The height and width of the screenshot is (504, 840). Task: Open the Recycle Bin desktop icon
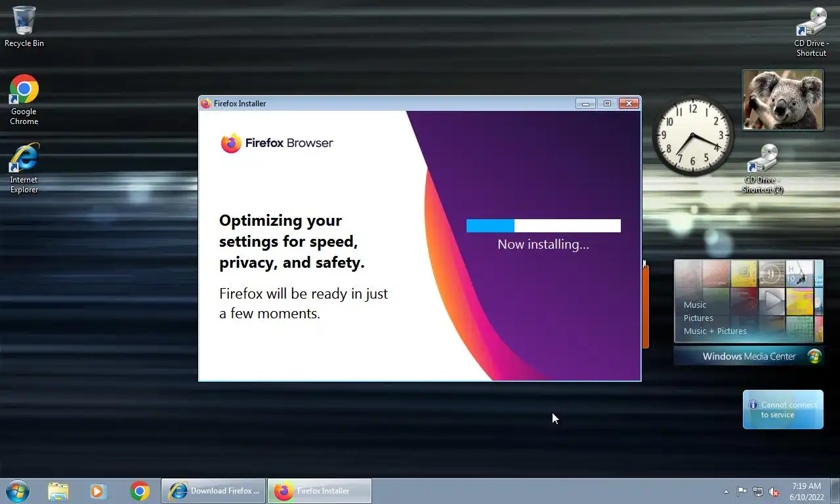[24, 27]
